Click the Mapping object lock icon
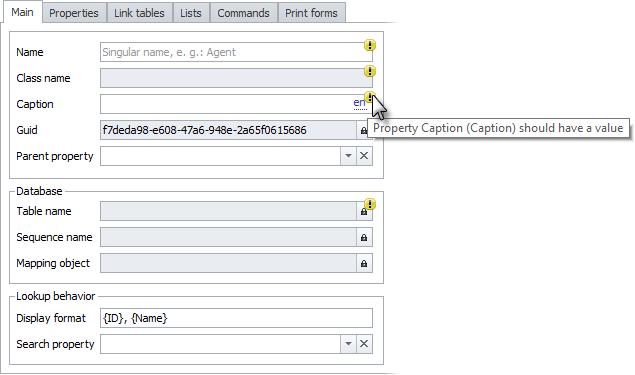The image size is (635, 375). pos(364,264)
